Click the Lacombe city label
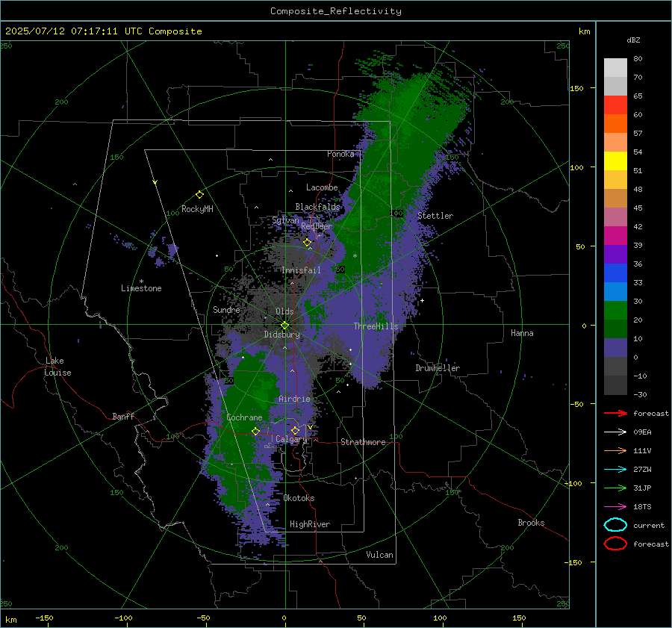The height and width of the screenshot is (628, 672). click(322, 187)
